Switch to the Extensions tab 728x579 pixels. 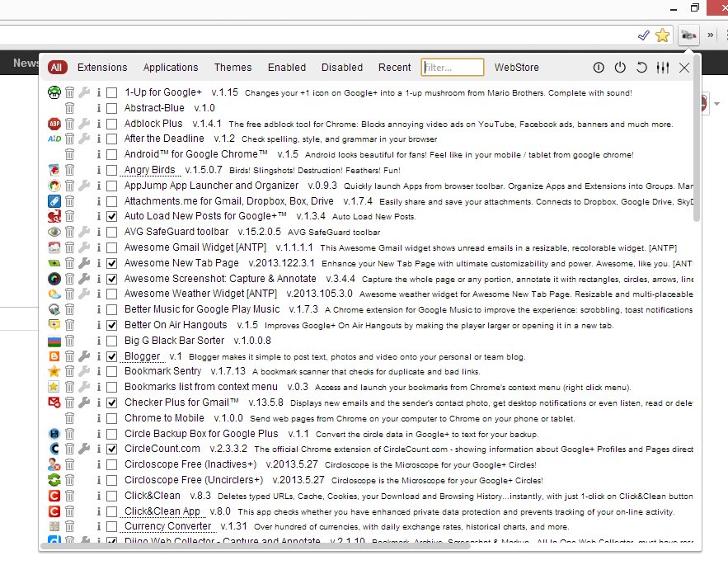pos(102,68)
